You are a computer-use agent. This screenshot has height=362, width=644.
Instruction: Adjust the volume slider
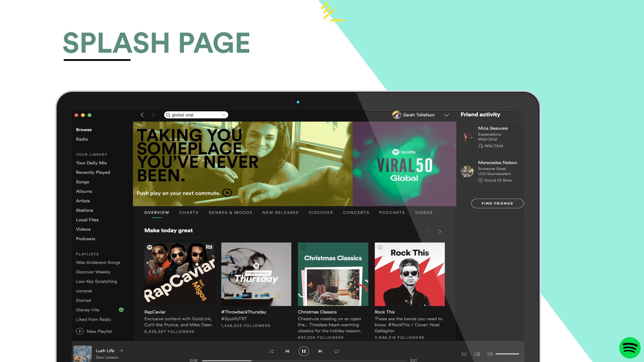coord(507,354)
